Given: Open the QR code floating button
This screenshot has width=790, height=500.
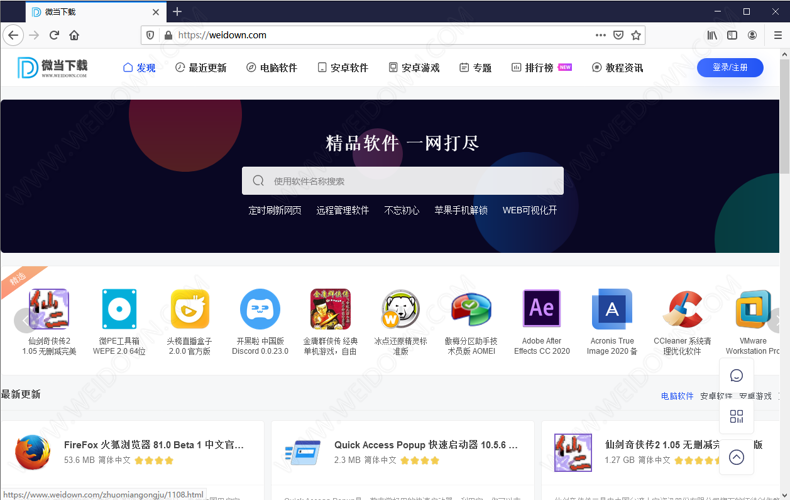Looking at the screenshot, I should (x=736, y=416).
